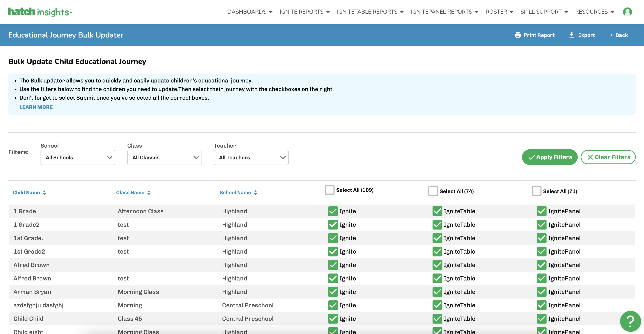Uncheck IgnitePanel for Child Child
The height and width of the screenshot is (334, 644).
541,319
